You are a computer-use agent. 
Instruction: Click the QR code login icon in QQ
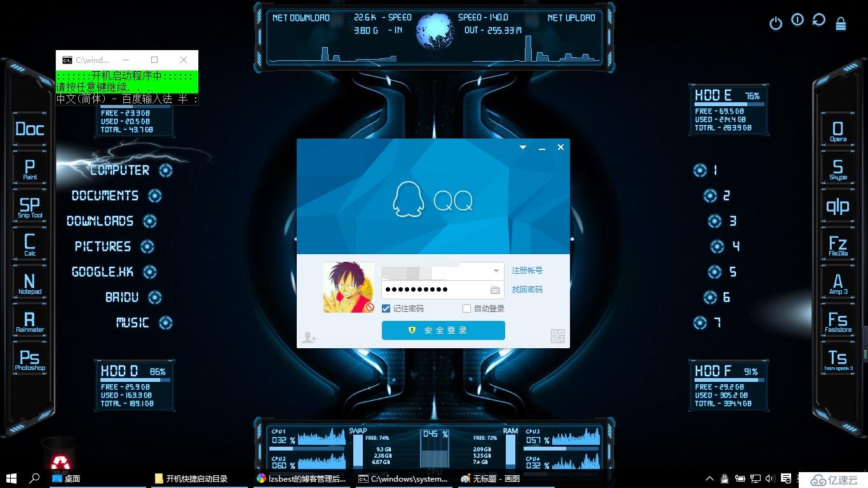tap(558, 336)
